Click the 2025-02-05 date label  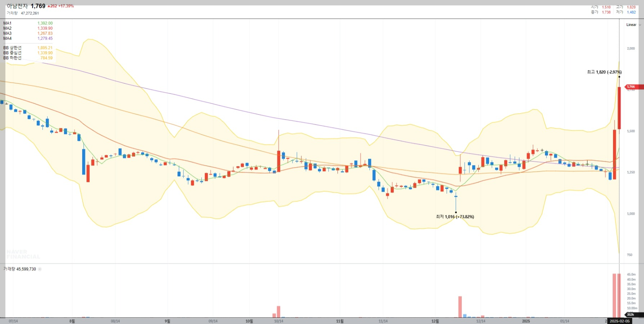pyautogui.click(x=620, y=321)
